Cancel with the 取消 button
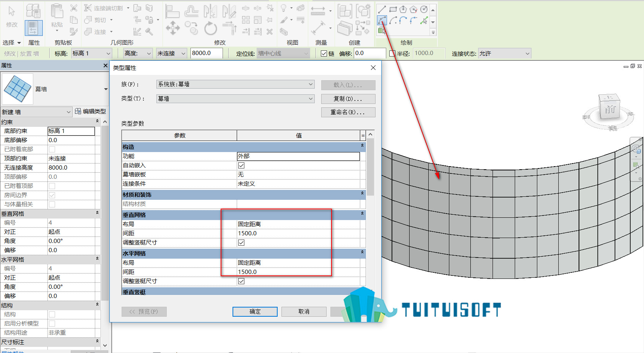Image resolution: width=644 pixels, height=353 pixels. 304,312
